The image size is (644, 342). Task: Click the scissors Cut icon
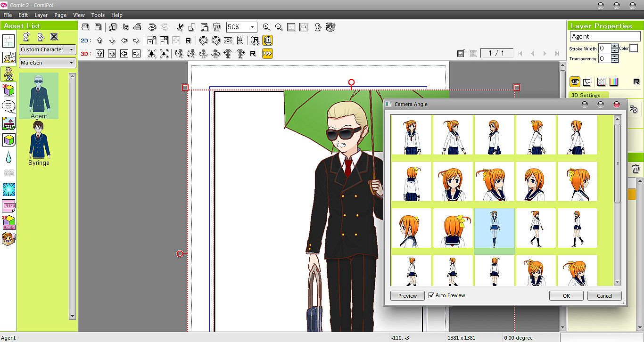[180, 27]
